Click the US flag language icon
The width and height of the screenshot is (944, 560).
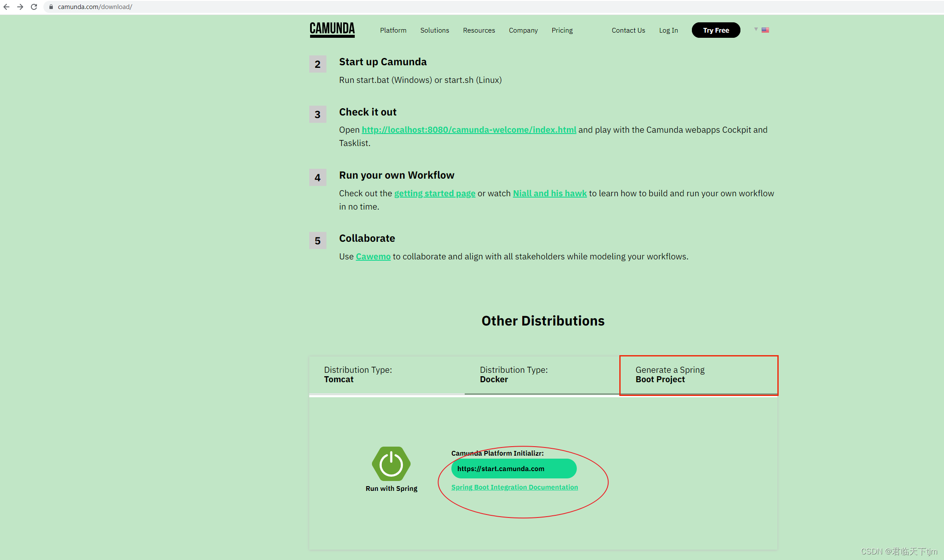tap(765, 30)
